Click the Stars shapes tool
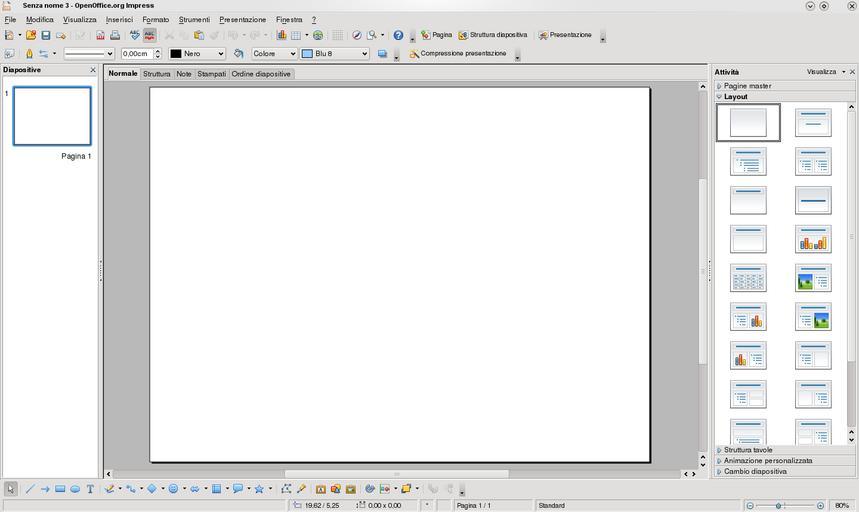Image resolution: width=859 pixels, height=512 pixels. (x=259, y=489)
